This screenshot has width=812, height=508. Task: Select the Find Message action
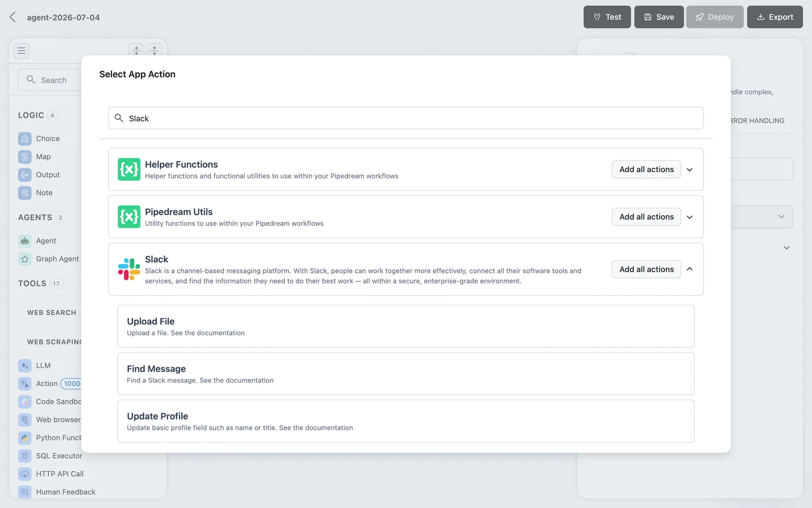click(x=406, y=374)
